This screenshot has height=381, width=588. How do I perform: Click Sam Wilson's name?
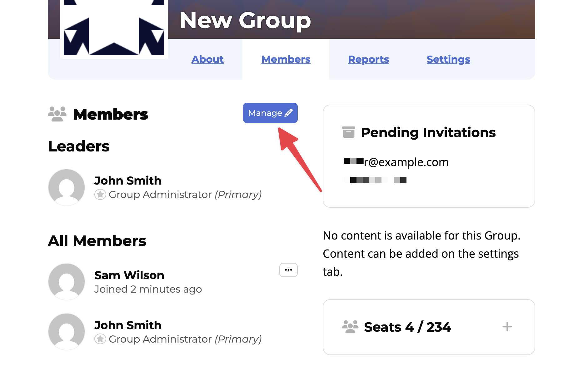(x=129, y=275)
